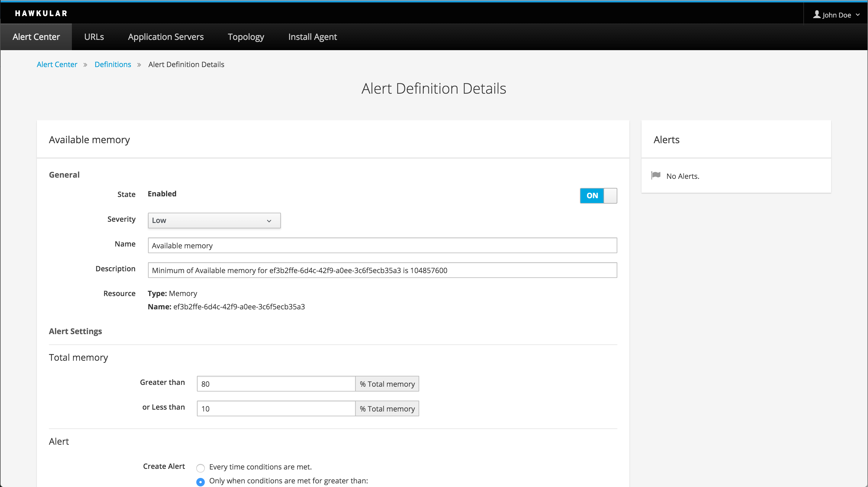
Task: Switch to Application Servers tab
Action: point(166,37)
